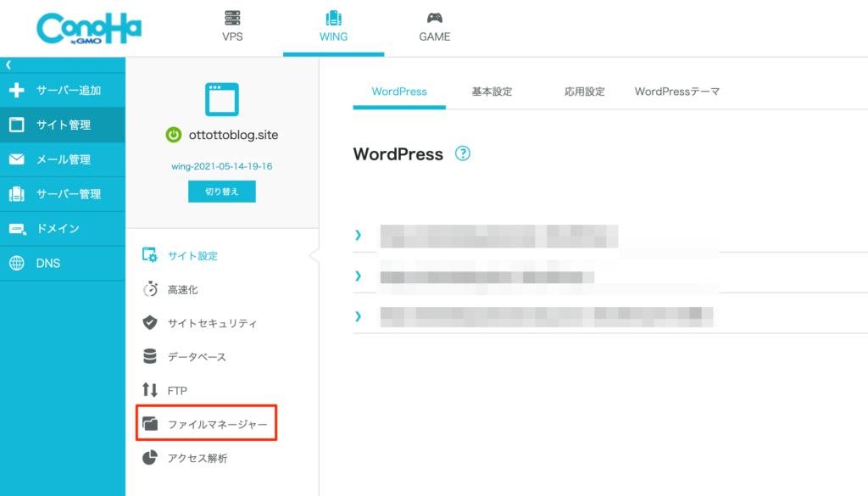Open FTP submenu entry
Viewport: 868px width, 496px height.
click(x=177, y=391)
